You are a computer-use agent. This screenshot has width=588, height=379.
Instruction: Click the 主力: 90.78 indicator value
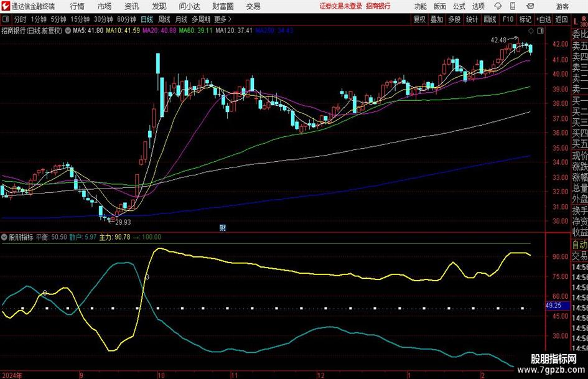click(114, 237)
